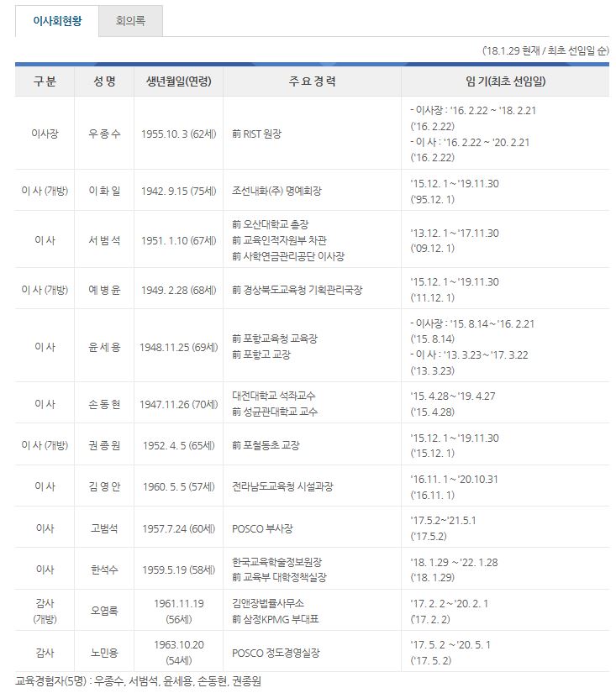Select the name cell 이화일
The height and width of the screenshot is (693, 616).
tap(105, 191)
